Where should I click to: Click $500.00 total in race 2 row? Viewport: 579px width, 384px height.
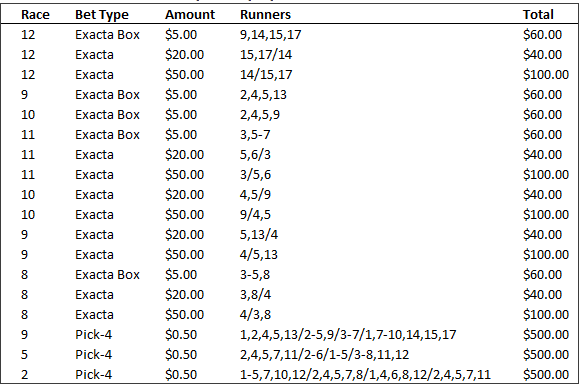click(546, 374)
